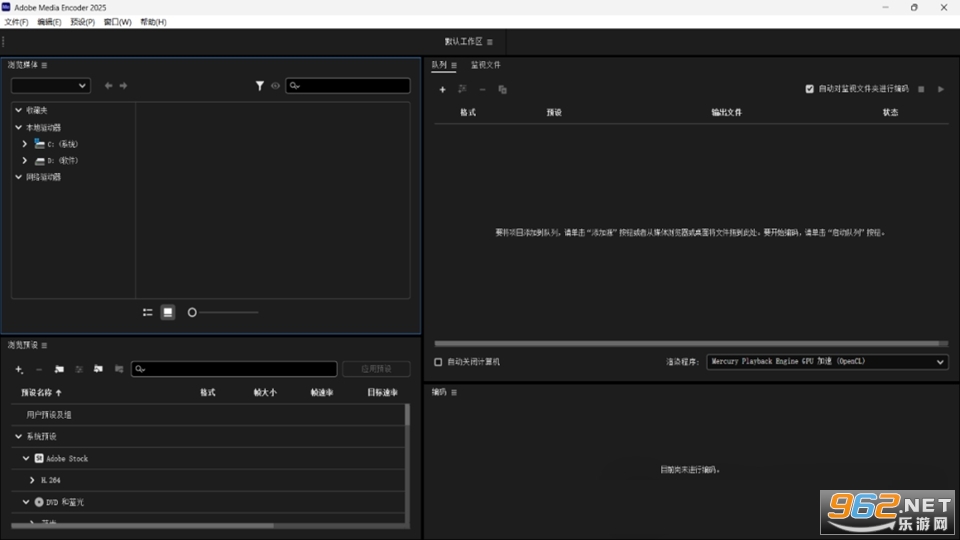
Task: Select the 用户预设及组 row
Action: (x=208, y=415)
